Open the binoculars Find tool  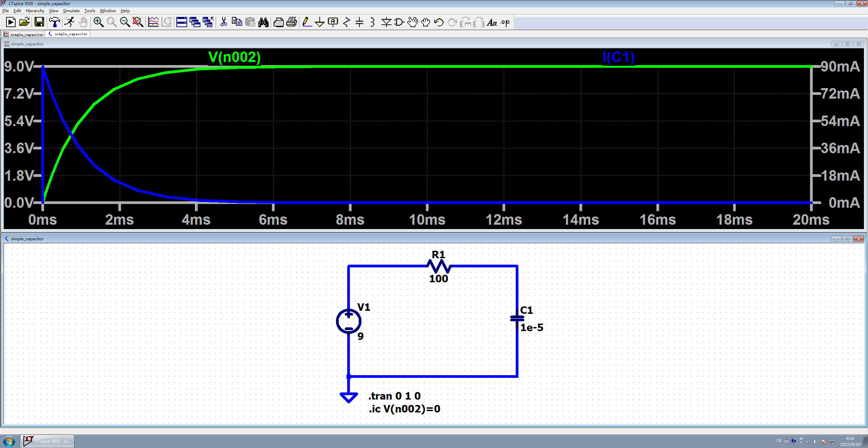[x=263, y=22]
